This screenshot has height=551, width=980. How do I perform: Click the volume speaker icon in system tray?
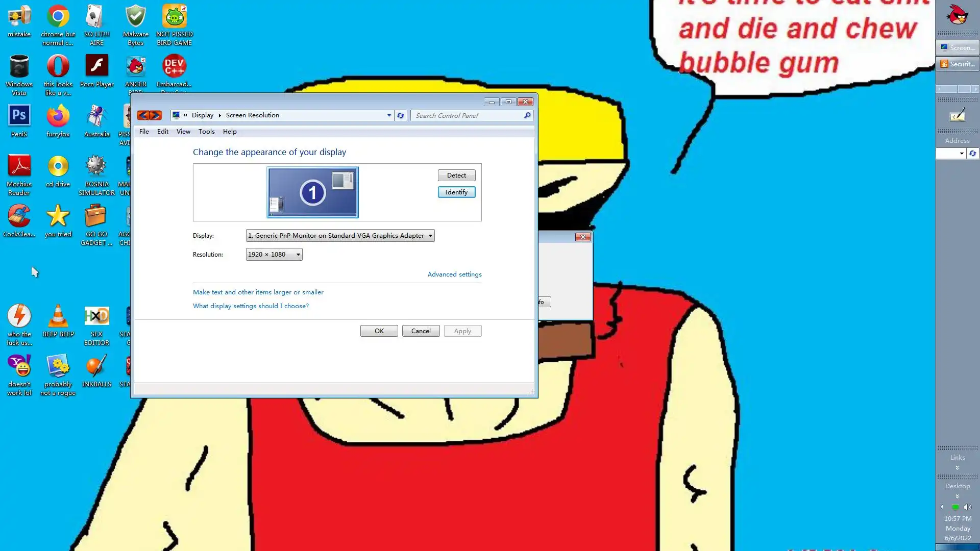click(967, 507)
